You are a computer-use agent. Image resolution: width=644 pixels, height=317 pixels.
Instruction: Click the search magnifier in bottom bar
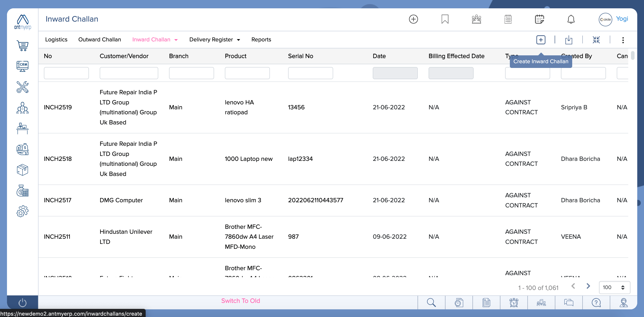[x=431, y=303]
